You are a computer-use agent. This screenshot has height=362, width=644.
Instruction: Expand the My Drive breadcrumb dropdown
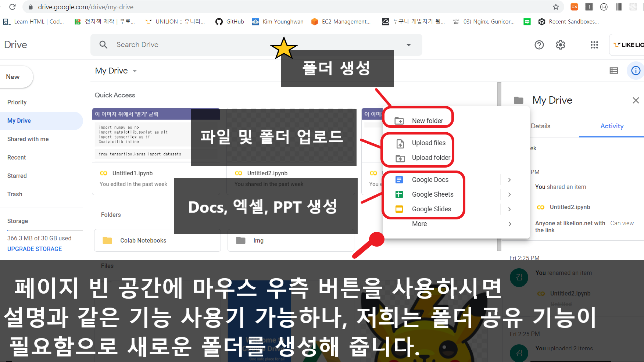point(135,71)
